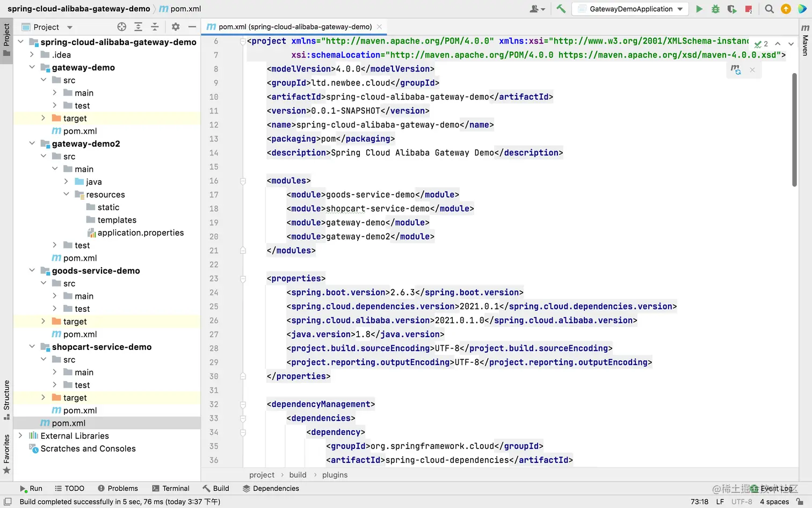This screenshot has height=508, width=812.
Task: Open the user account icon menu
Action: coord(537,9)
